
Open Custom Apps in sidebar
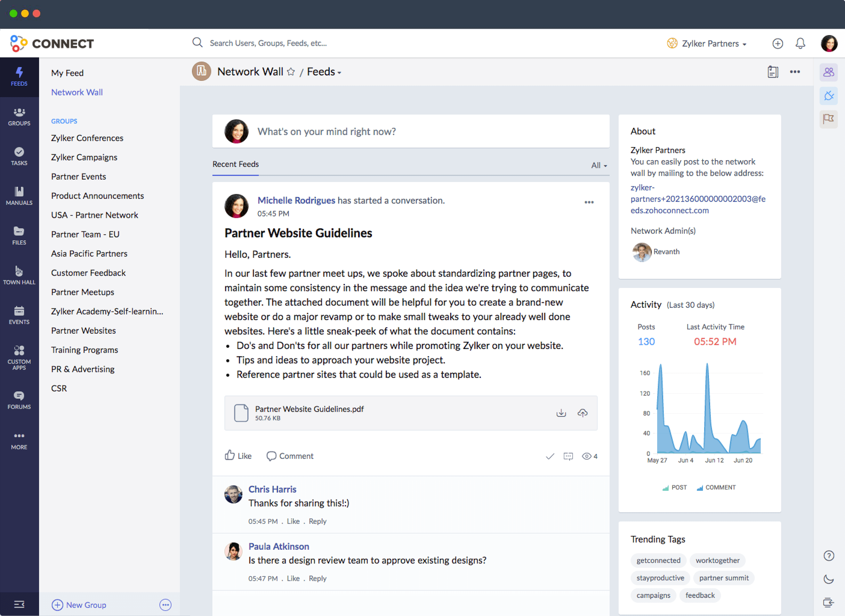pyautogui.click(x=19, y=358)
